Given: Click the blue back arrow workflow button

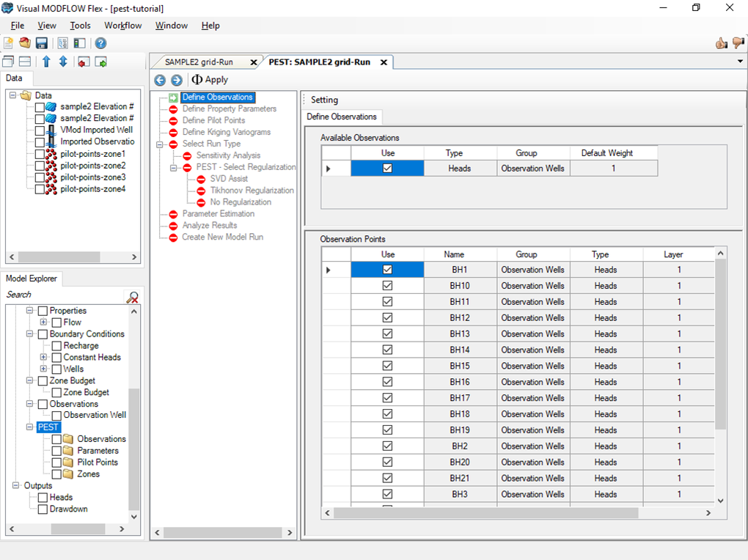Looking at the screenshot, I should (160, 80).
